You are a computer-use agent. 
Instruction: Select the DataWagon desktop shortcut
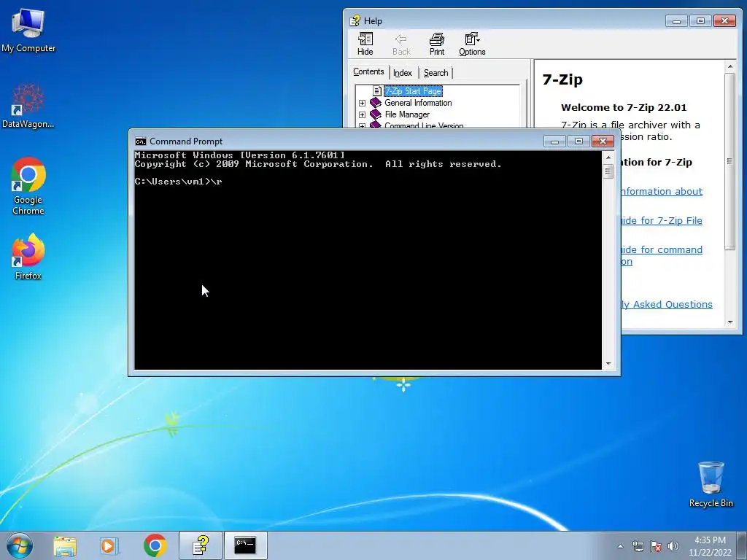(x=28, y=106)
